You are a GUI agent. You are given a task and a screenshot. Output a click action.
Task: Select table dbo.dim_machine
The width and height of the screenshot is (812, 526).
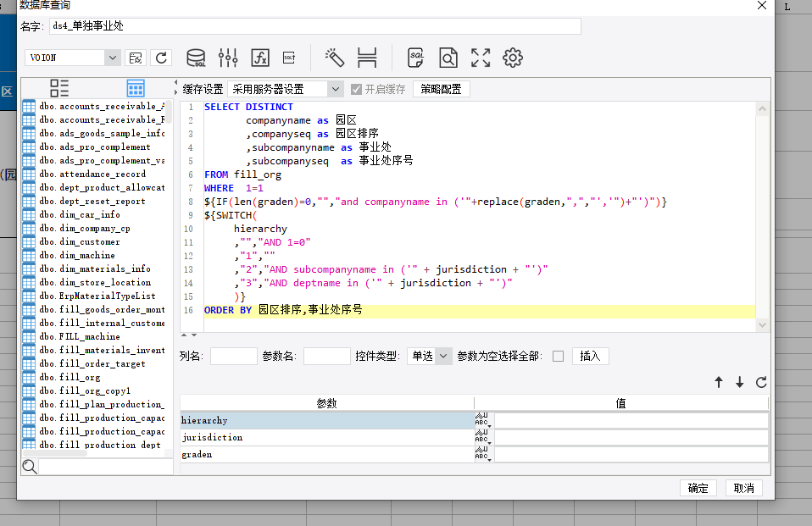click(x=76, y=255)
